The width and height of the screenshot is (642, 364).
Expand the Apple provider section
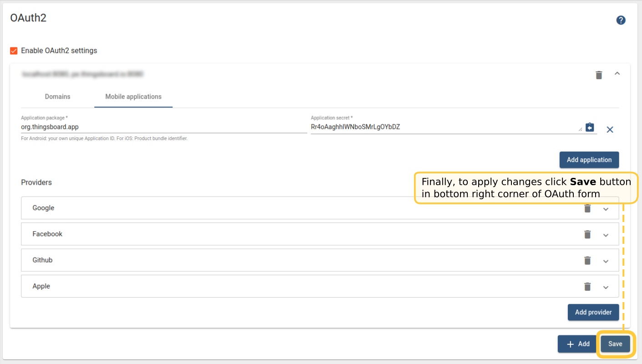(606, 288)
